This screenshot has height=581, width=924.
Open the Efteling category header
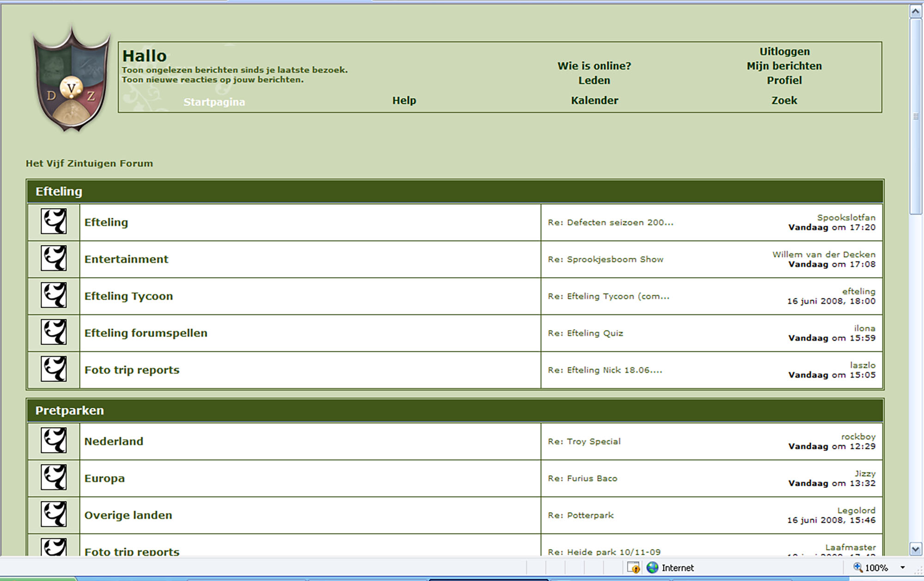coord(59,191)
